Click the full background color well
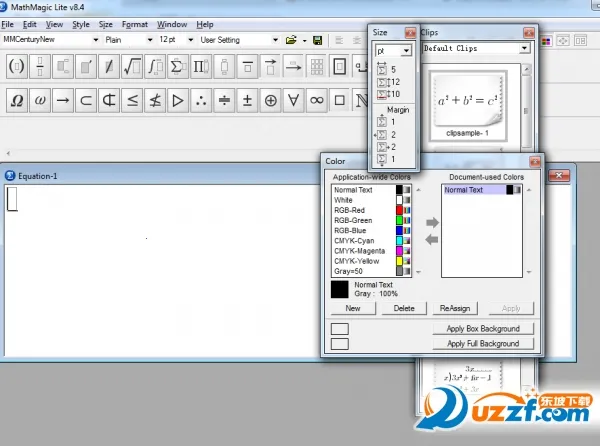 point(340,344)
